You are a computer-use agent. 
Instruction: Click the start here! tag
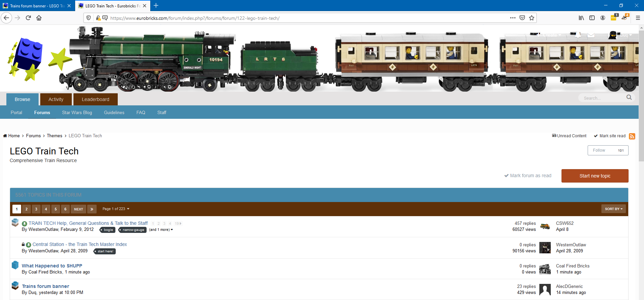(x=105, y=251)
